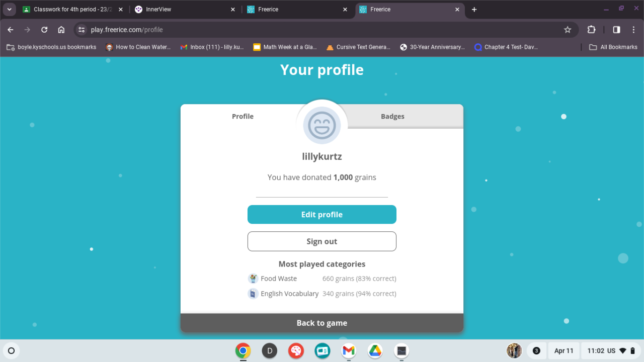Launch Chrome from the shelf

(243, 350)
